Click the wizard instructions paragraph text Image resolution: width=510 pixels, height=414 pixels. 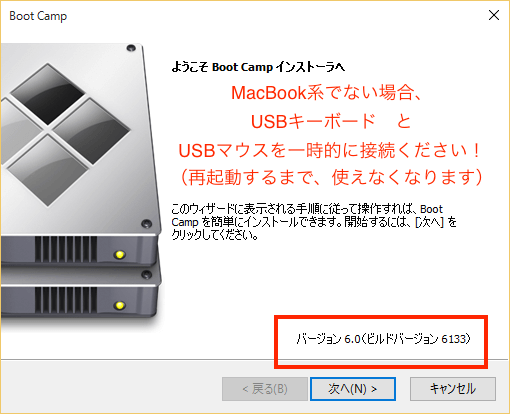(314, 222)
